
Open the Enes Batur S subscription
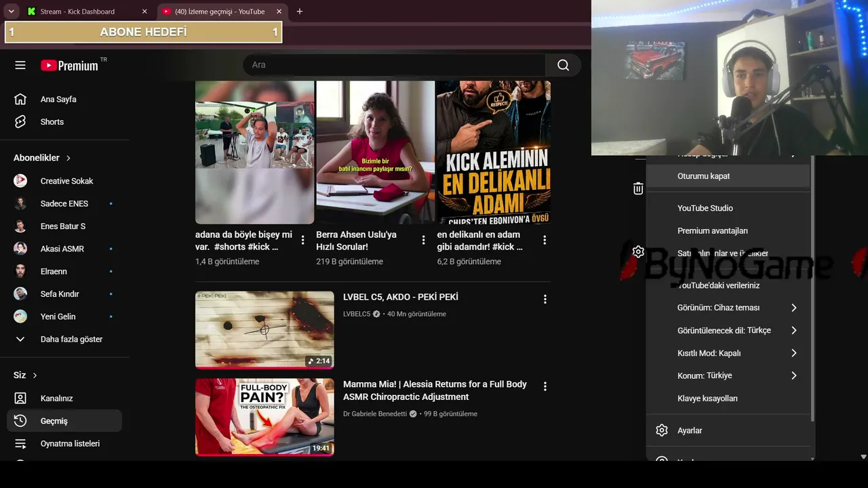tap(64, 226)
